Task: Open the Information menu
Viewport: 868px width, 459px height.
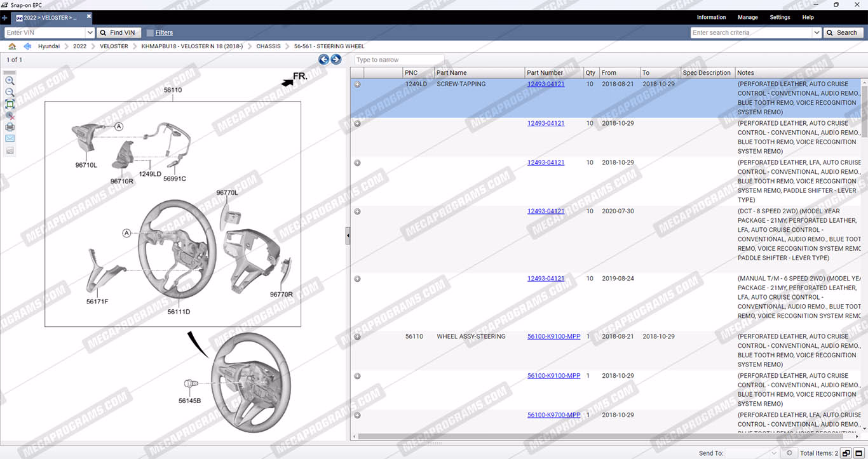Action: [x=711, y=18]
